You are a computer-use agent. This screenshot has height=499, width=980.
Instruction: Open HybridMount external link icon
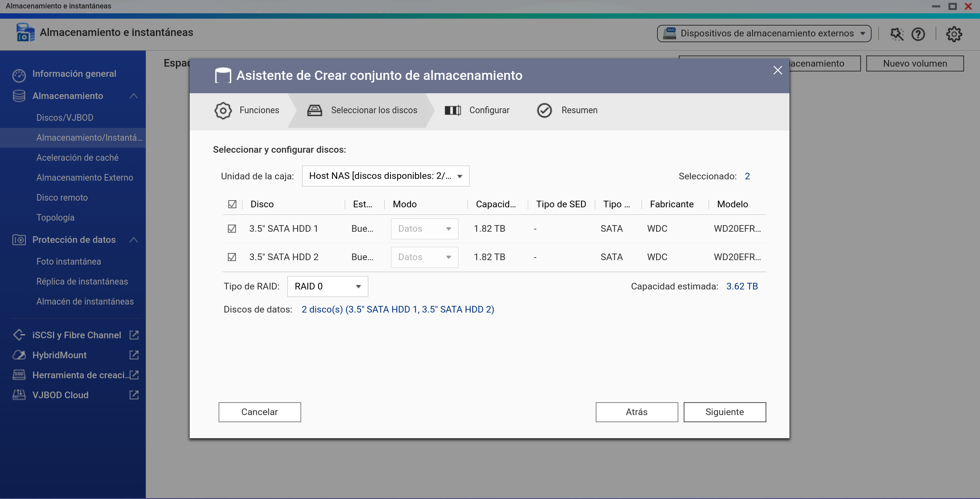tap(134, 355)
